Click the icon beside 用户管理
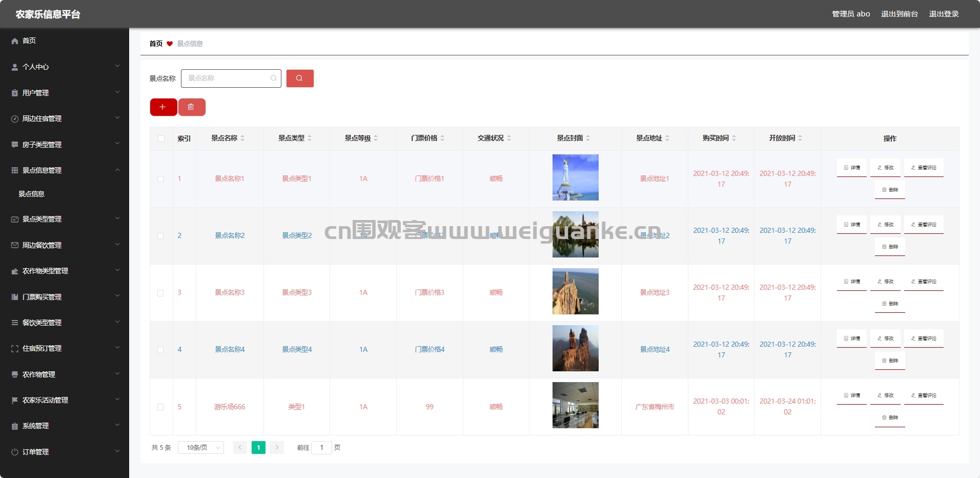This screenshot has width=980, height=478. click(x=15, y=93)
